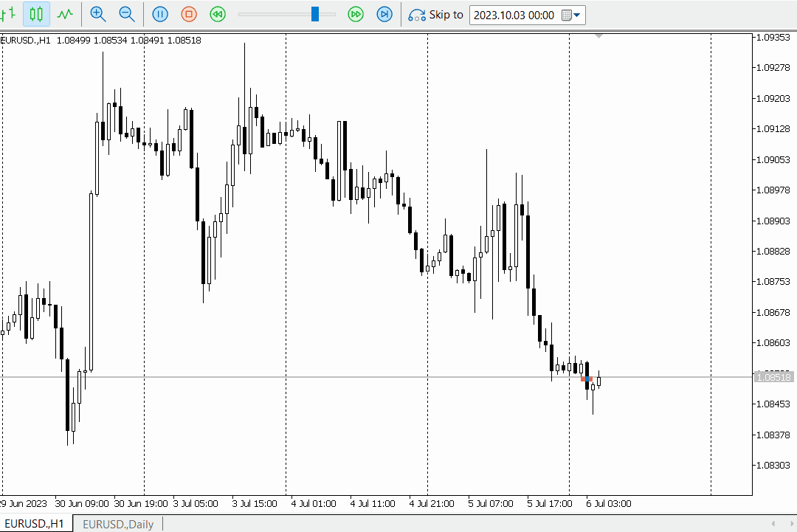The height and width of the screenshot is (532, 797).
Task: Open the EURUSD.,H1 chart tab
Action: tap(35, 524)
